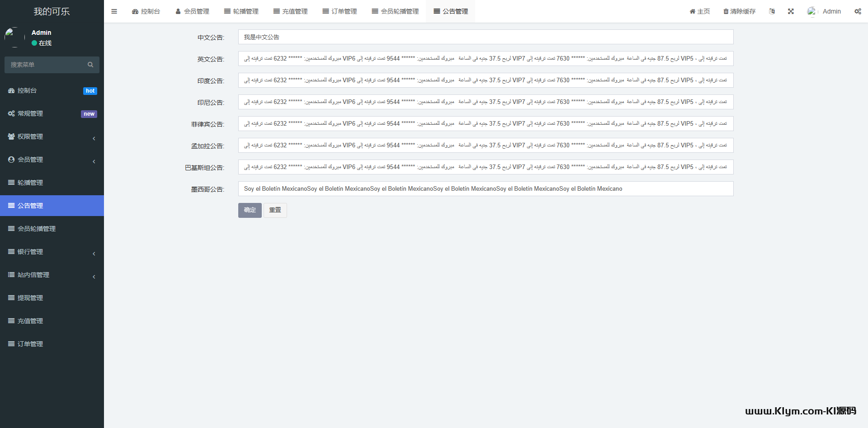The width and height of the screenshot is (868, 428).
Task: Click the 确定 submit button
Action: pos(250,210)
